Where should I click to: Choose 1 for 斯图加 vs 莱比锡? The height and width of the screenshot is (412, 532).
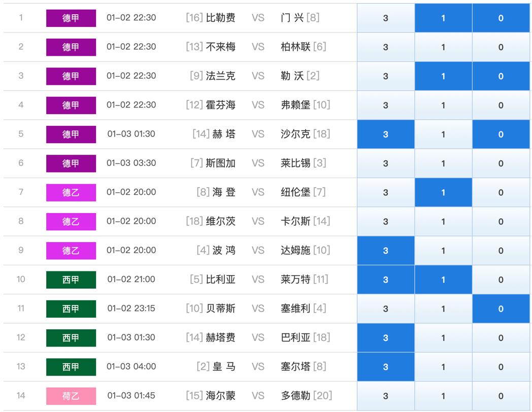pos(443,163)
